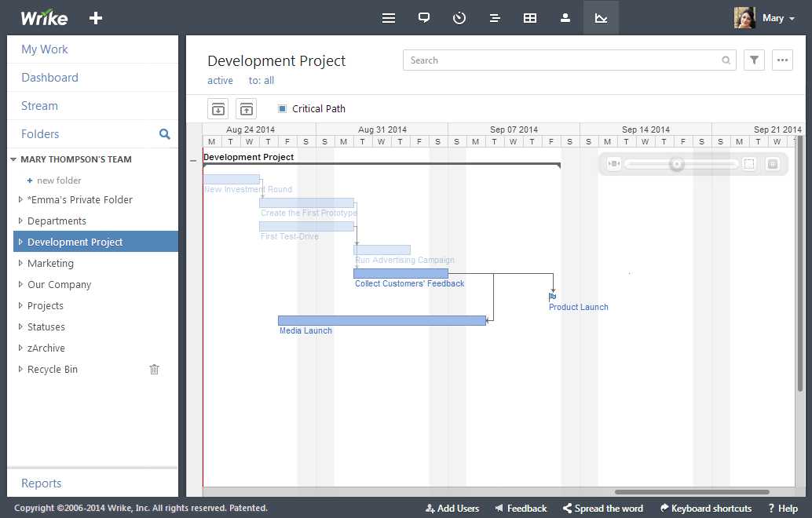Viewport: 812px width, 518px height.
Task: Click Add Users in footer
Action: (452, 508)
